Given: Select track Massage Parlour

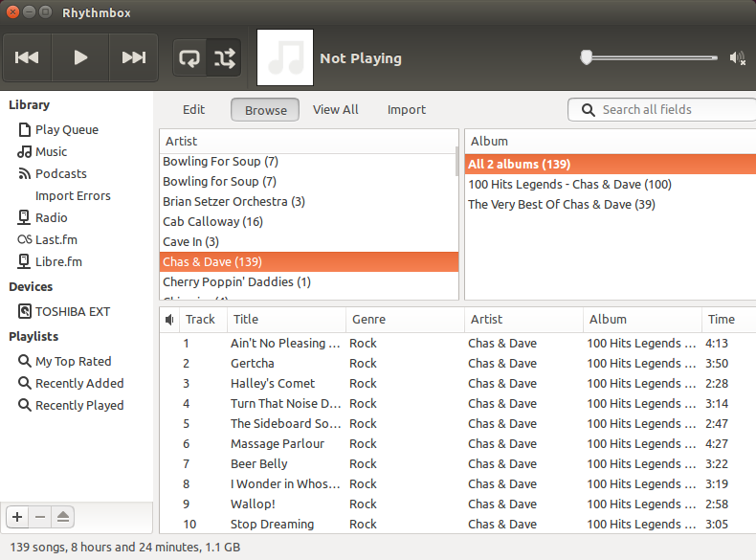Looking at the screenshot, I should 457,444.
